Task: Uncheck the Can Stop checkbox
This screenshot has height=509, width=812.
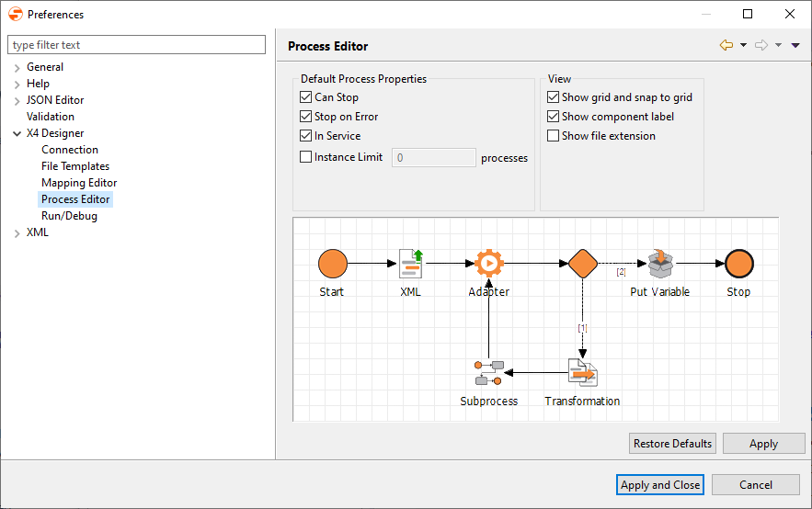Action: 306,97
